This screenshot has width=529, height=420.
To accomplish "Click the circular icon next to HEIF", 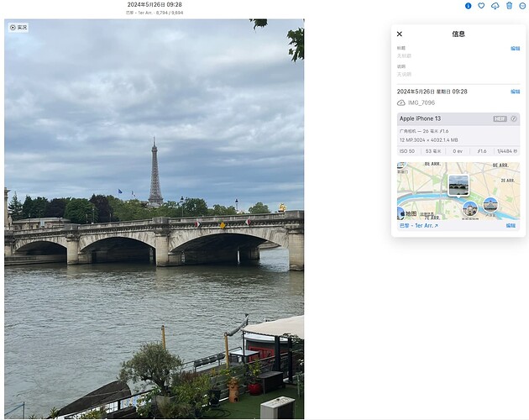I will pos(514,118).
